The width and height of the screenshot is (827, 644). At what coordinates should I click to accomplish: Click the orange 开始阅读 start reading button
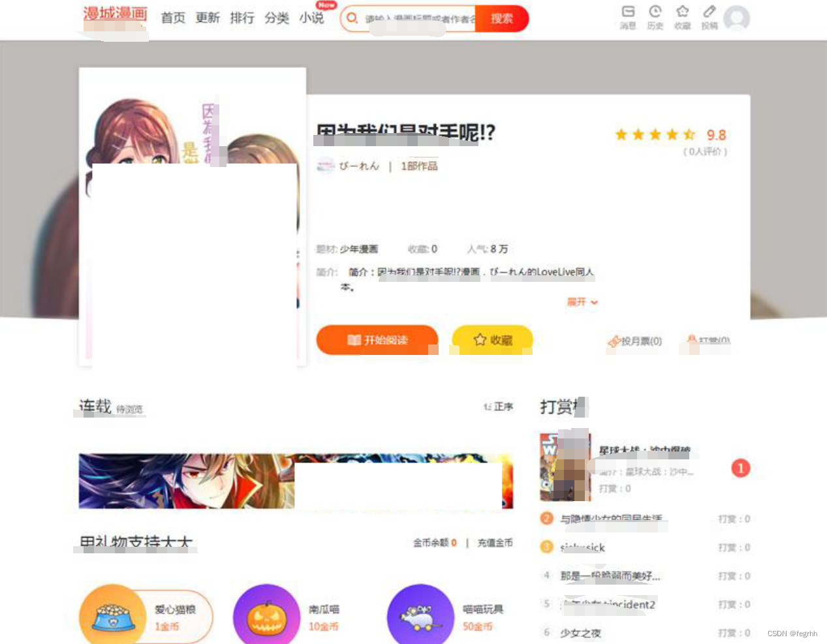(x=377, y=340)
